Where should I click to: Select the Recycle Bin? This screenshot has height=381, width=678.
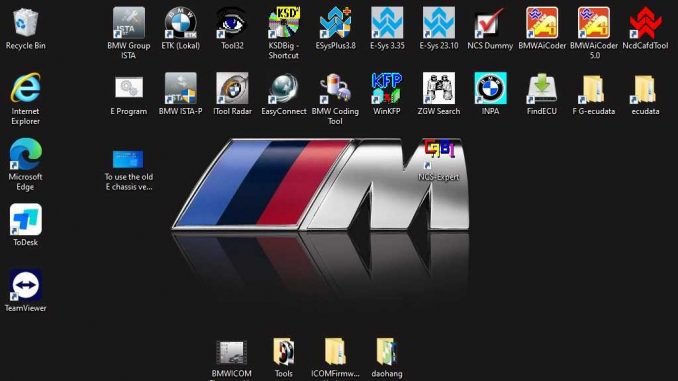pyautogui.click(x=26, y=23)
